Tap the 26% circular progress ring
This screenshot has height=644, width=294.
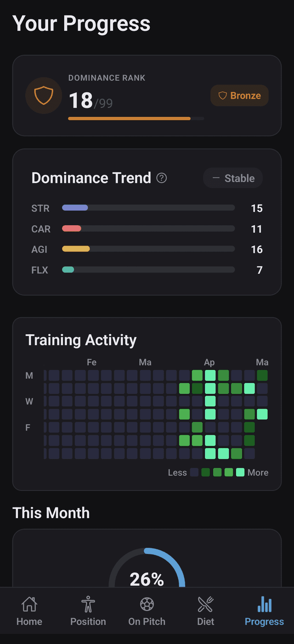[x=147, y=568]
